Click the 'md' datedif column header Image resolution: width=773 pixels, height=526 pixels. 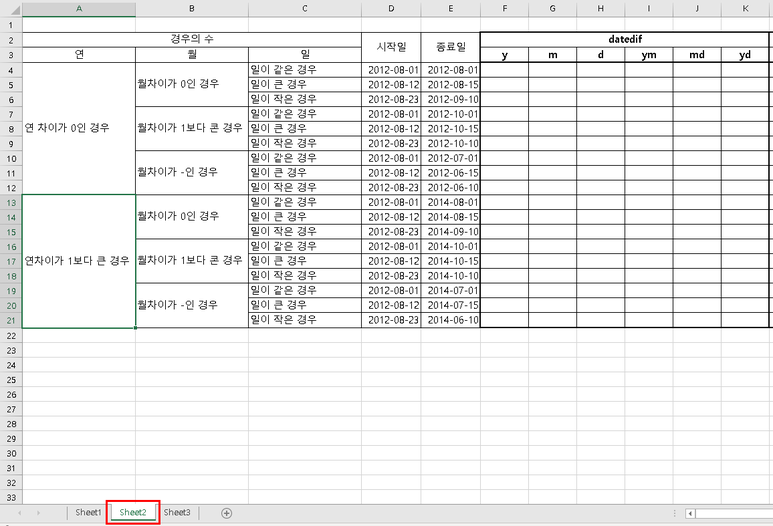[x=697, y=55]
